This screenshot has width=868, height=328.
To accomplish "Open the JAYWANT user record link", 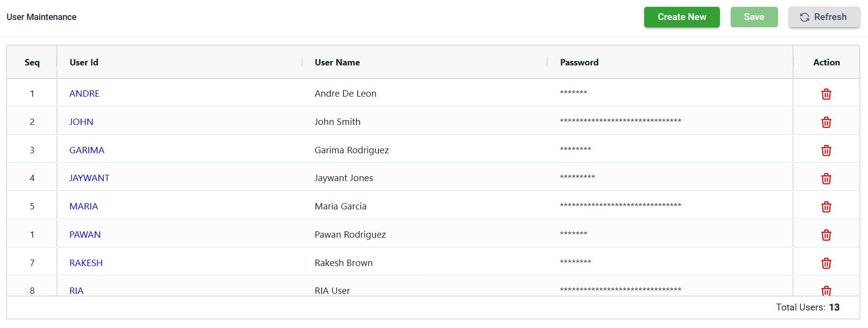I will pyautogui.click(x=89, y=178).
